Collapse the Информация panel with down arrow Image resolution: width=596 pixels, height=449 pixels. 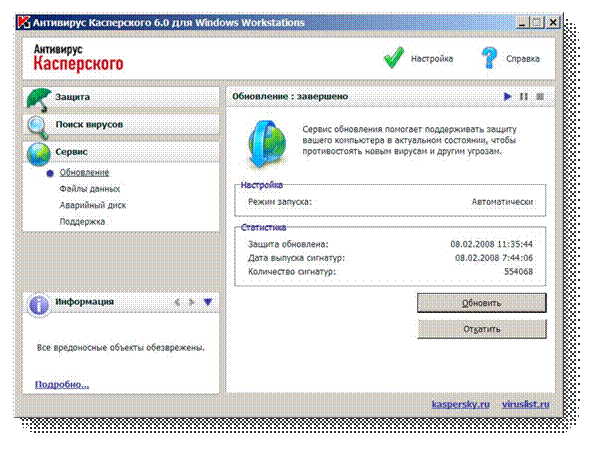point(208,302)
